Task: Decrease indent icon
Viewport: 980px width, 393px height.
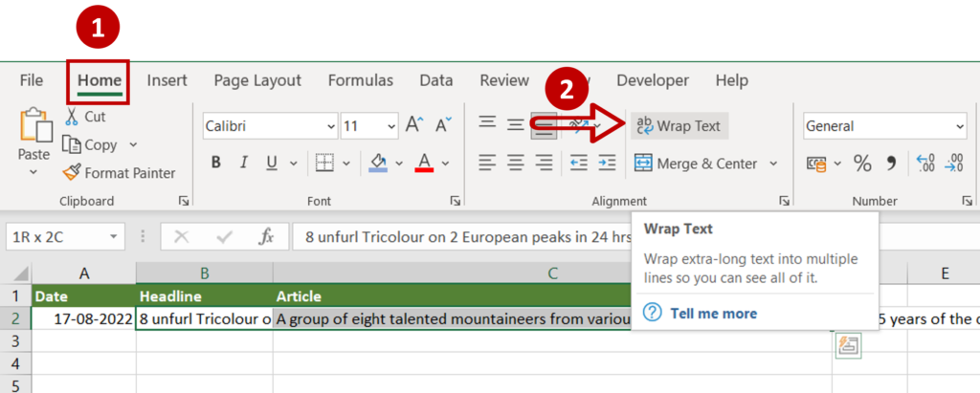Action: [579, 164]
